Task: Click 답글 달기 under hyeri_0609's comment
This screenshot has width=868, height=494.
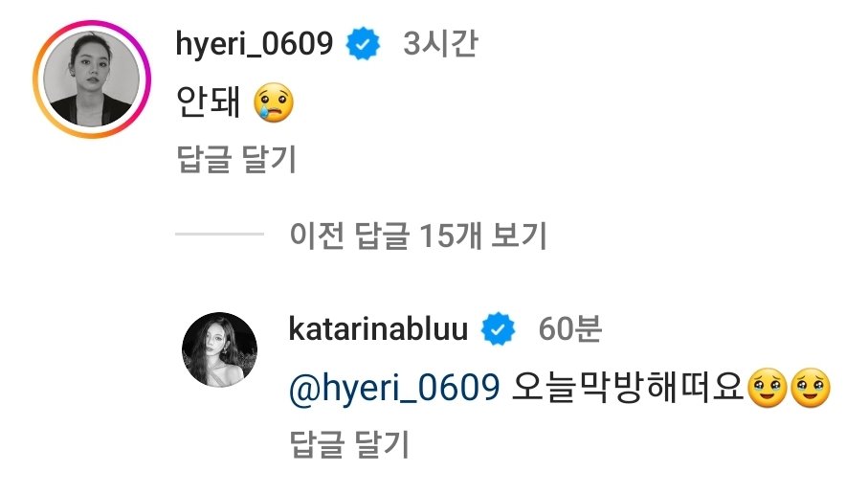Action: pyautogui.click(x=236, y=160)
